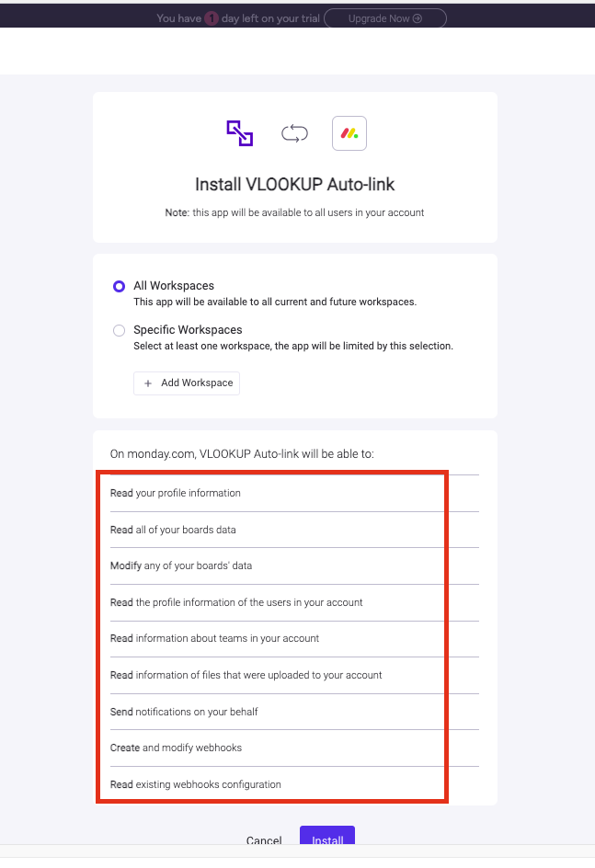Click the Add Workspace button
Viewport: 595px width, 868px height.
pos(187,383)
